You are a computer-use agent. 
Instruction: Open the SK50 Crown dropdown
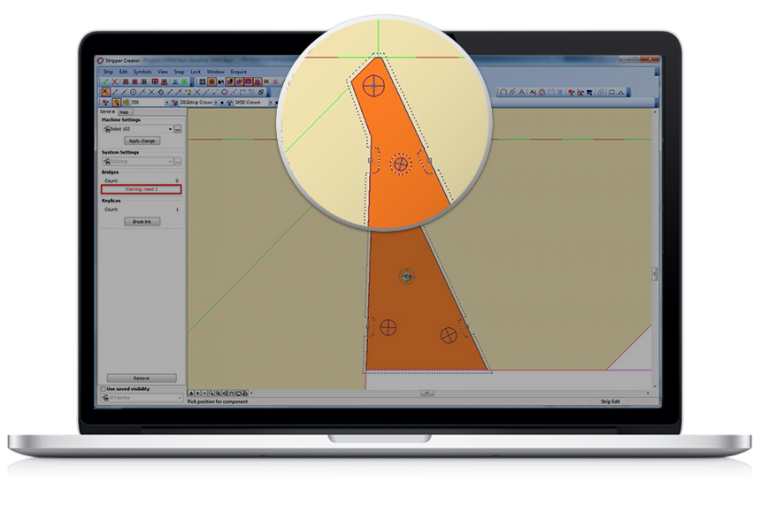(x=270, y=102)
